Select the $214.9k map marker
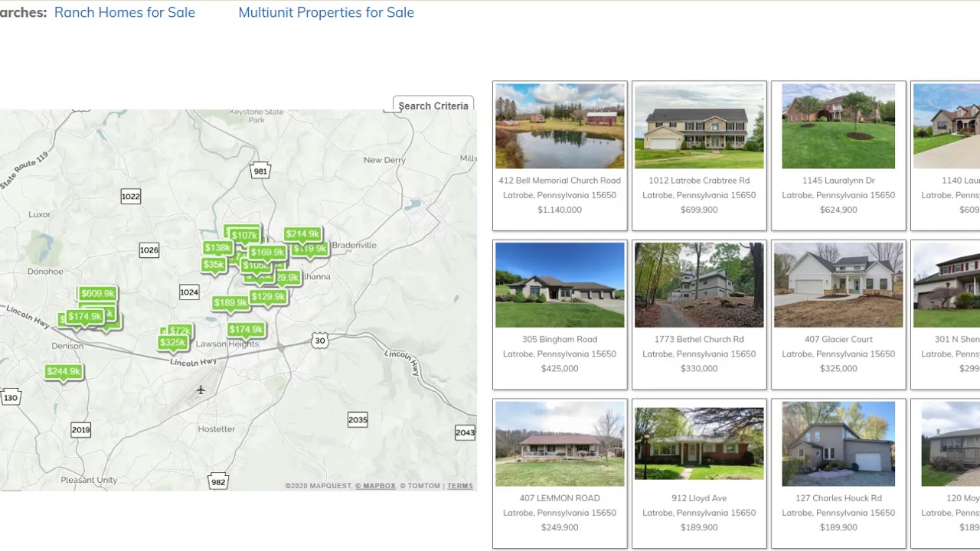This screenshot has height=551, width=980. coord(302,234)
